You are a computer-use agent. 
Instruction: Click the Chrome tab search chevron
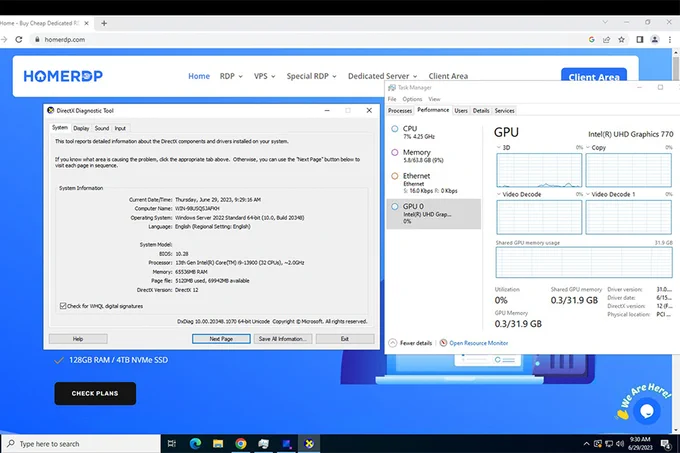pyautogui.click(x=605, y=22)
